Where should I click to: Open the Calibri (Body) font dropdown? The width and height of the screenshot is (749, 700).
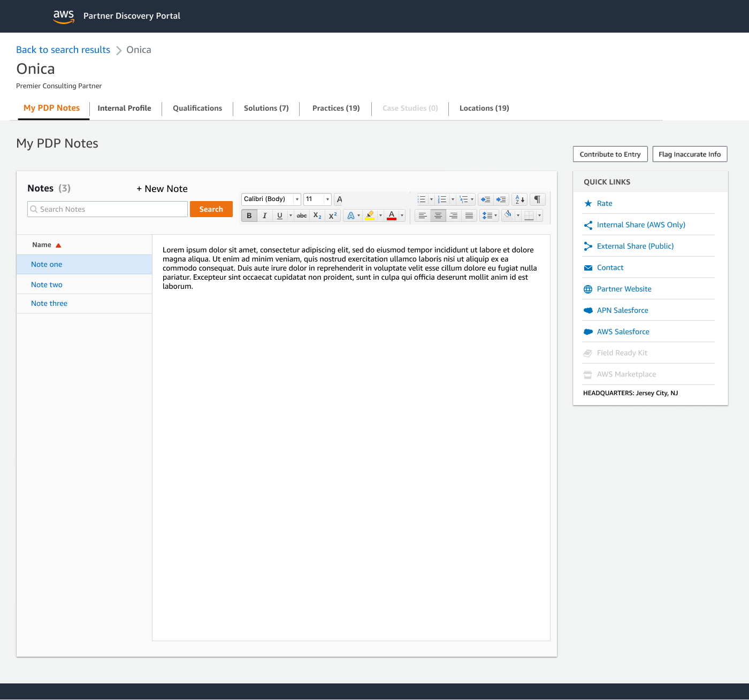point(297,199)
